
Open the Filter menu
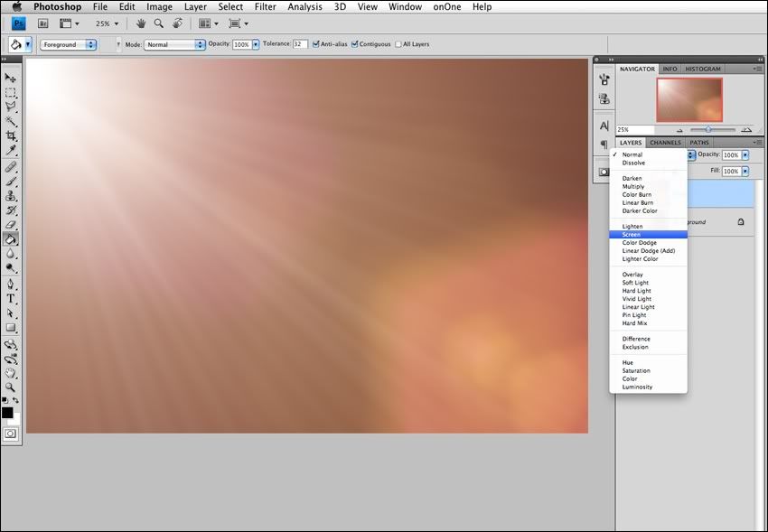point(266,7)
